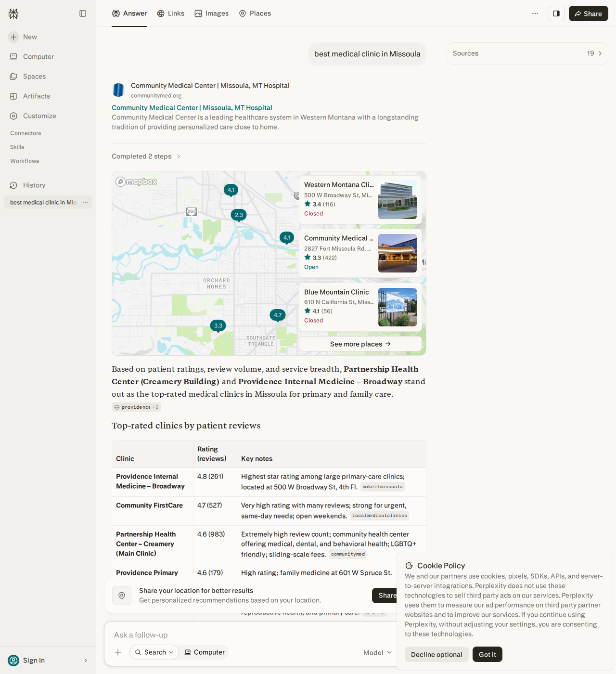Open the three-dots more options menu
Viewport: 616px width, 674px height.
(x=535, y=13)
